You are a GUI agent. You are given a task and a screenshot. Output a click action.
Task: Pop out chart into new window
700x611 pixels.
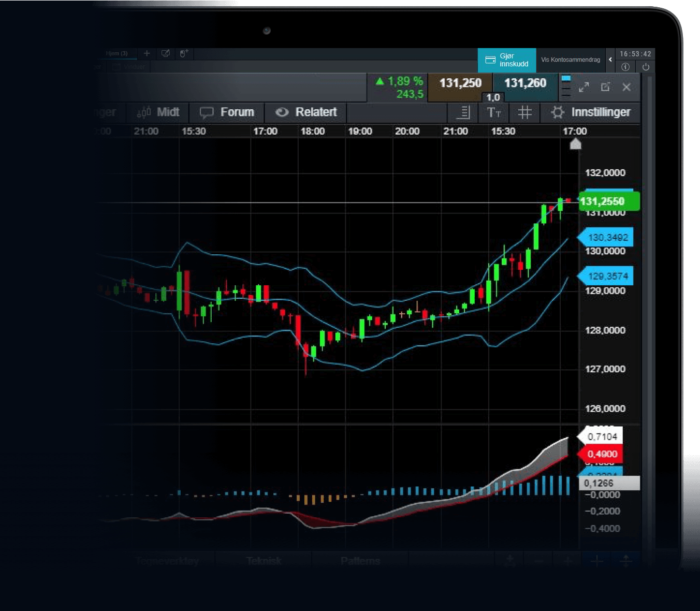(605, 87)
